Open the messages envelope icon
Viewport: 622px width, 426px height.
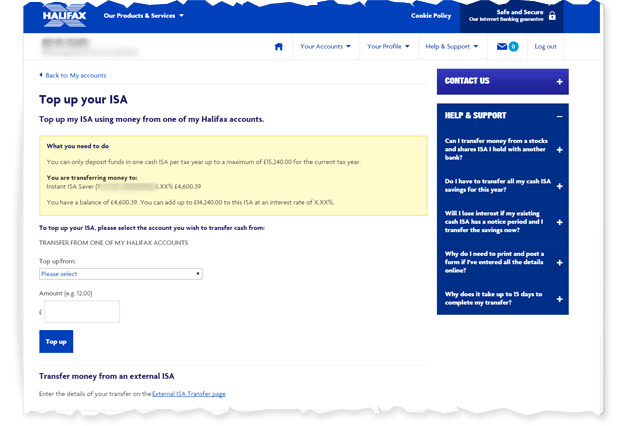pos(502,46)
